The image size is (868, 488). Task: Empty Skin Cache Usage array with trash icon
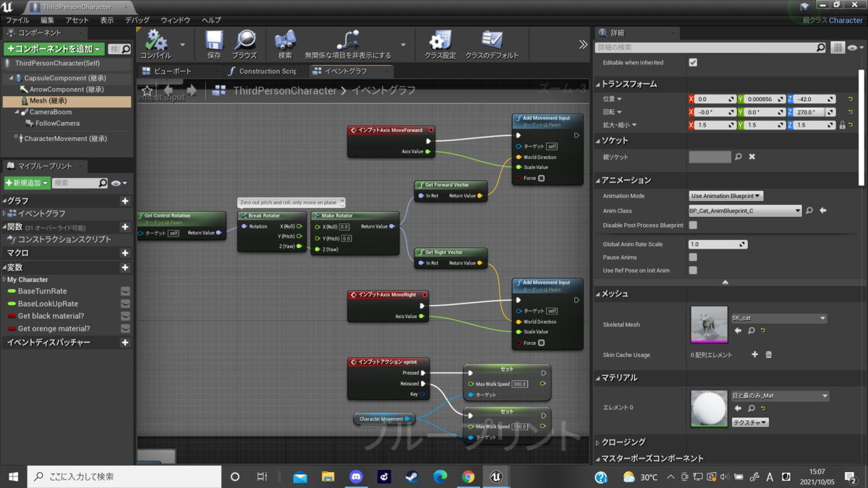coord(769,355)
